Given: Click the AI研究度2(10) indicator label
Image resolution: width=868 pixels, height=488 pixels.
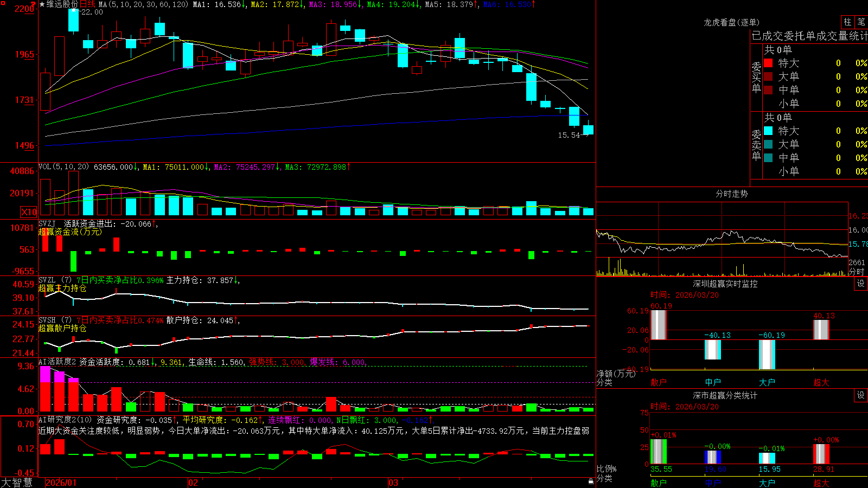Looking at the screenshot, I should (66, 420).
